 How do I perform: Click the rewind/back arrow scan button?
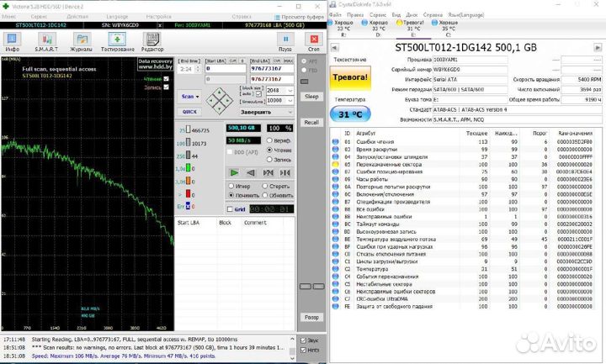tap(251, 173)
